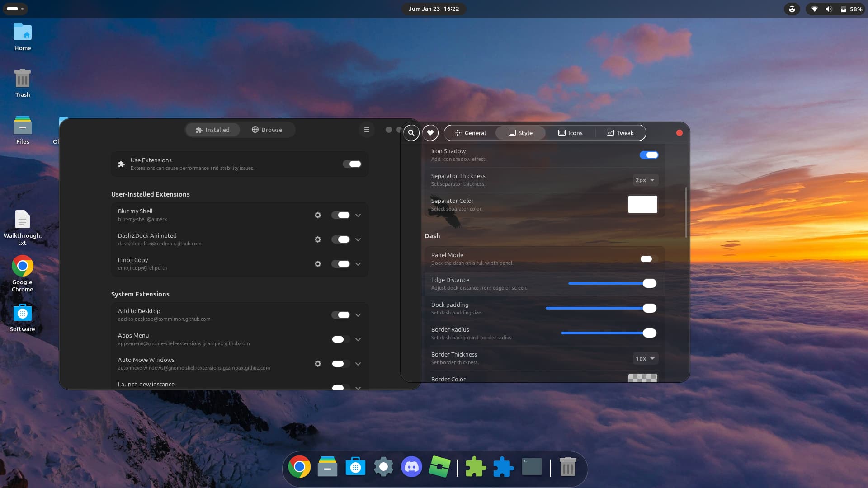
Task: Launch Discord from the dock
Action: coord(411,467)
